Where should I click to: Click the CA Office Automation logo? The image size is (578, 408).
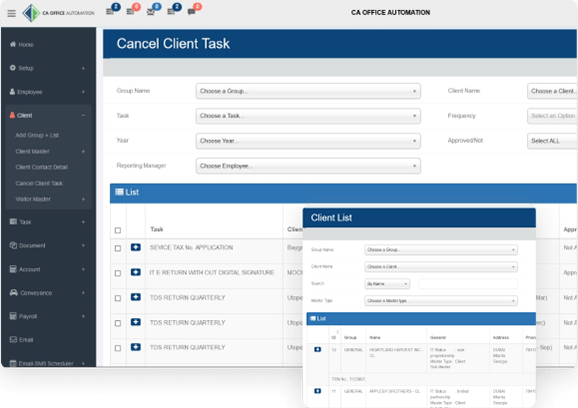click(x=58, y=13)
